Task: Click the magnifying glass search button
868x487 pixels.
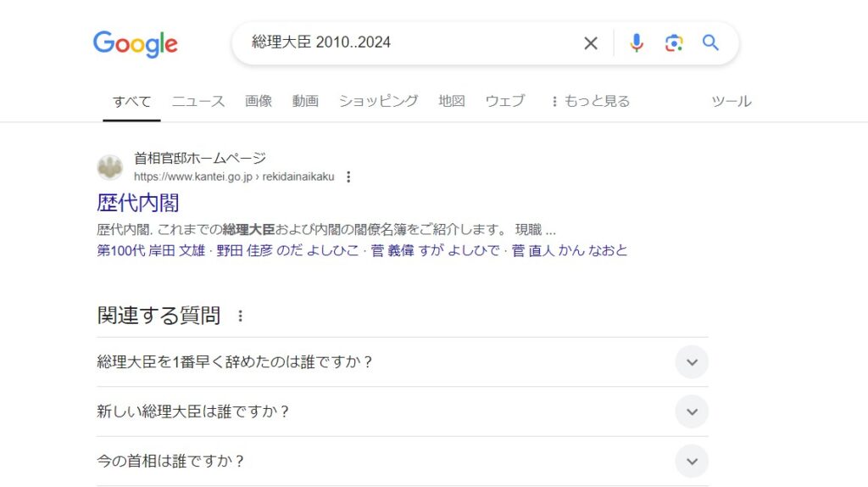Action: [710, 43]
